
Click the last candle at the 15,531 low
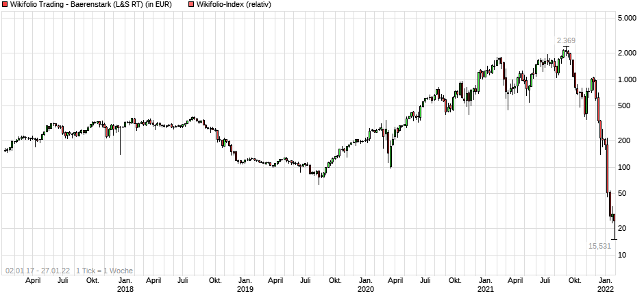click(x=614, y=226)
